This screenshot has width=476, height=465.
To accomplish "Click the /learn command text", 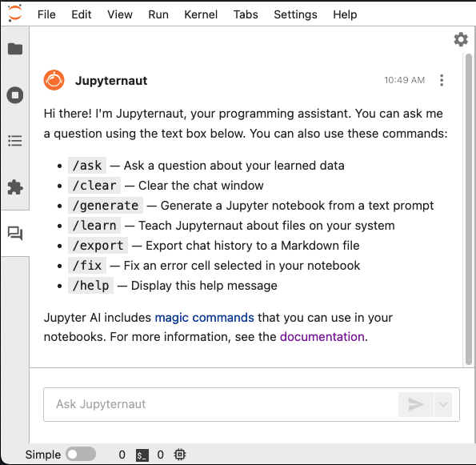I will click(94, 226).
